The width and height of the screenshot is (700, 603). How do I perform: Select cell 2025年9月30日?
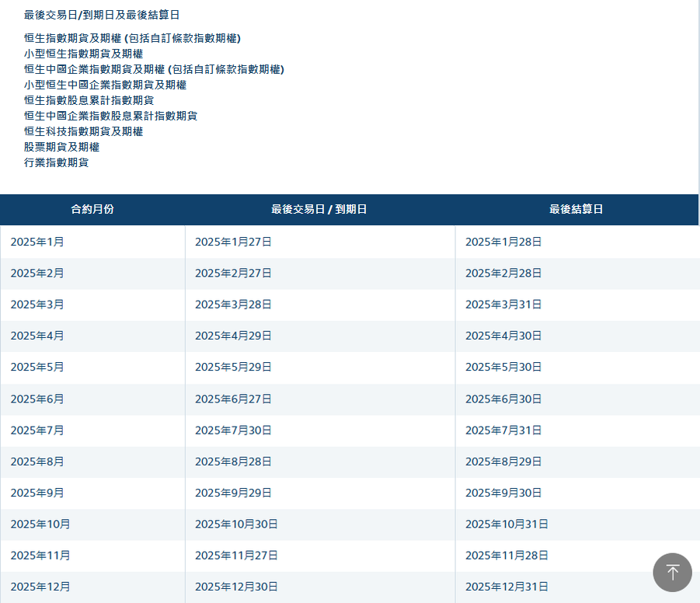576,493
